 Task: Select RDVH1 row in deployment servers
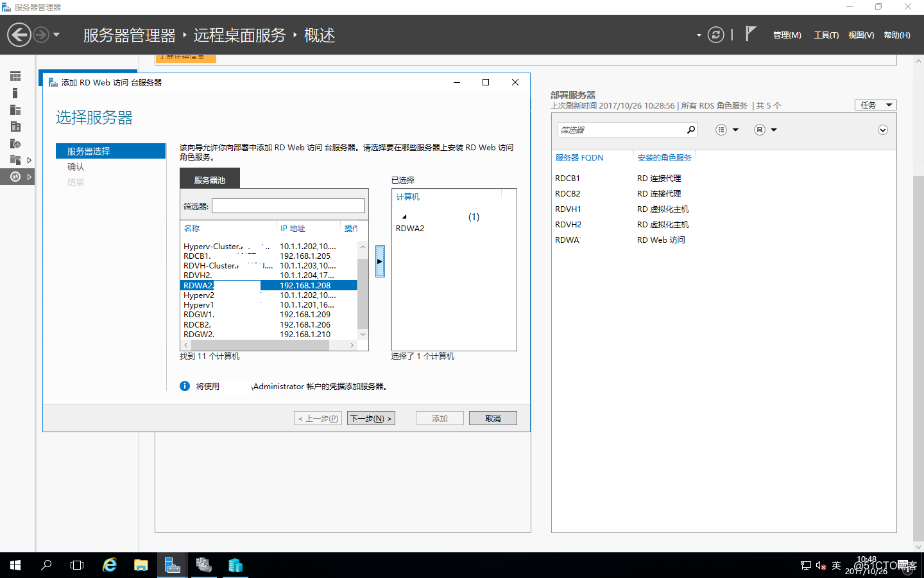point(723,209)
